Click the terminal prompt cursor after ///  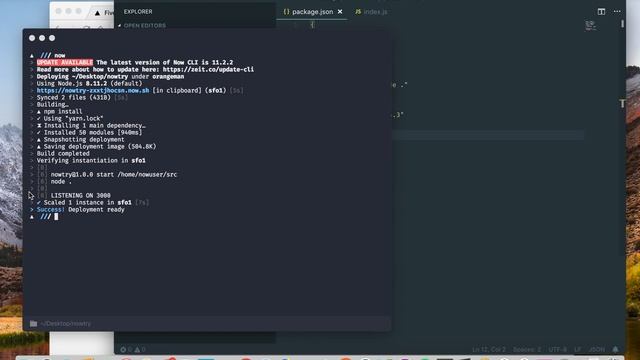pos(56,217)
